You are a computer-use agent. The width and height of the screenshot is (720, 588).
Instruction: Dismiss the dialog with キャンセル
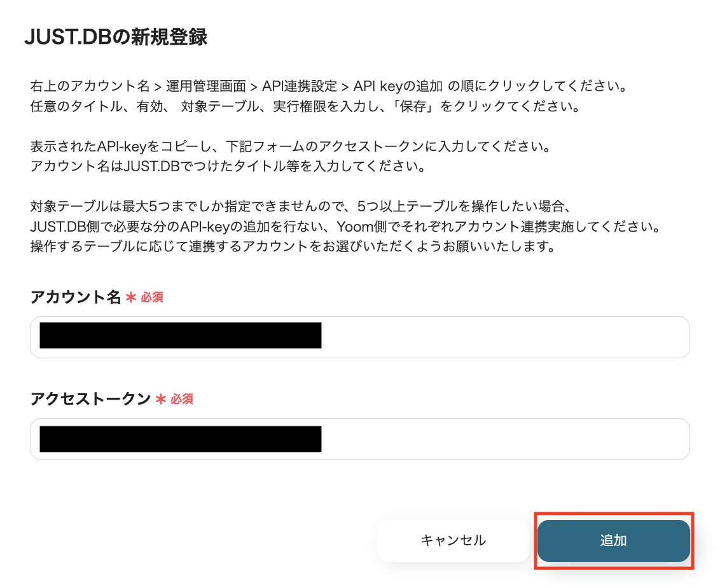453,540
